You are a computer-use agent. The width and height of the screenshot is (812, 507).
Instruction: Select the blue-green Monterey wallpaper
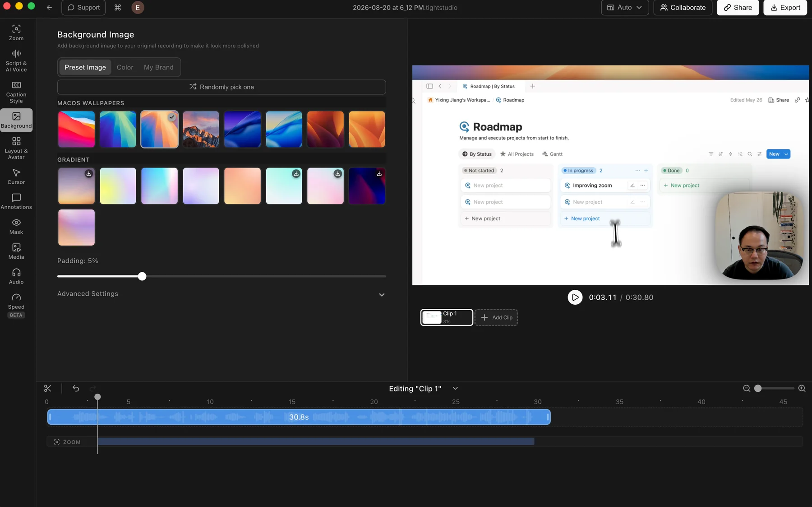click(x=118, y=129)
